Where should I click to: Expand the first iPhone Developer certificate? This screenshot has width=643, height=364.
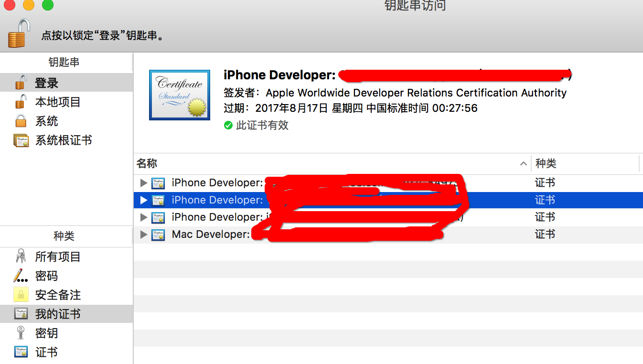click(x=143, y=183)
